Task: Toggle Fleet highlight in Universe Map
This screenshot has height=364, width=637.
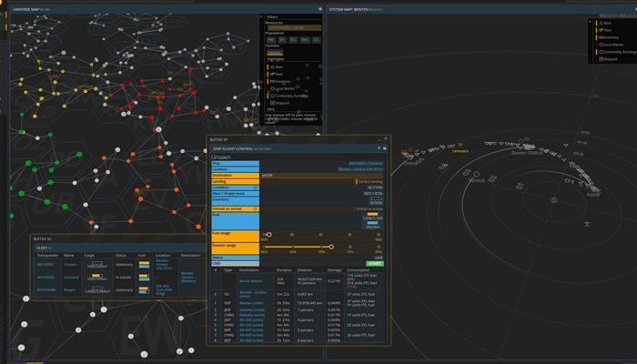Action: (276, 75)
